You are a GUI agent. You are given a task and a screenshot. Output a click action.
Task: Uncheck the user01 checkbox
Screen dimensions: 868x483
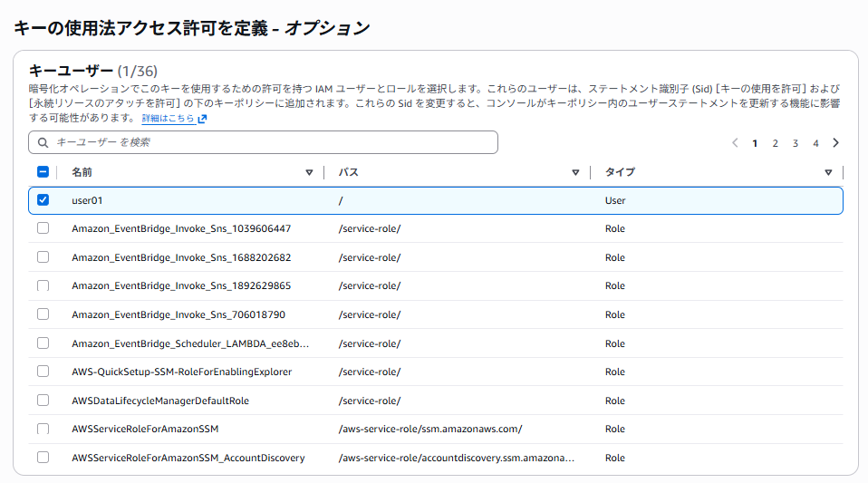43,200
